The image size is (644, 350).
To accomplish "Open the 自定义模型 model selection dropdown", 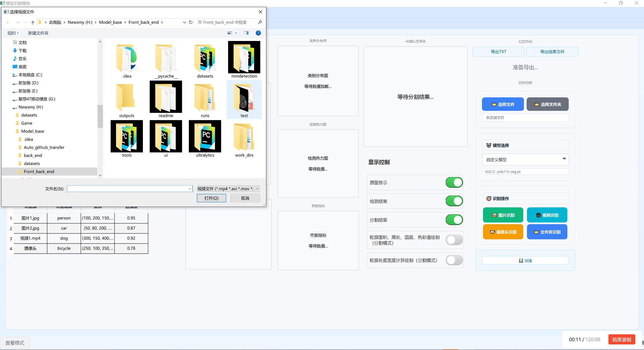I will pyautogui.click(x=565, y=160).
